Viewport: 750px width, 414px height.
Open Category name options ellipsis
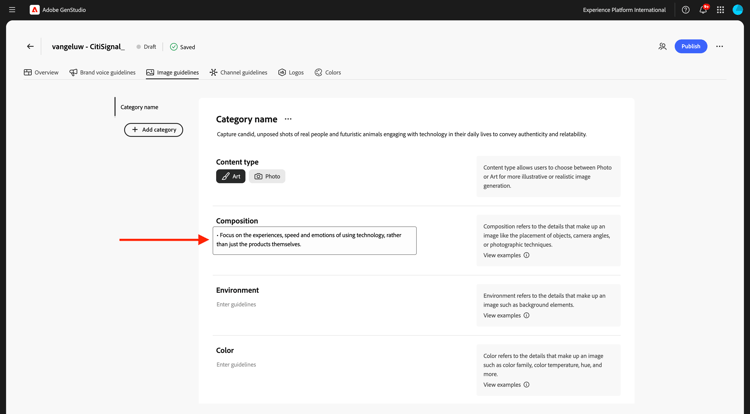coord(288,119)
